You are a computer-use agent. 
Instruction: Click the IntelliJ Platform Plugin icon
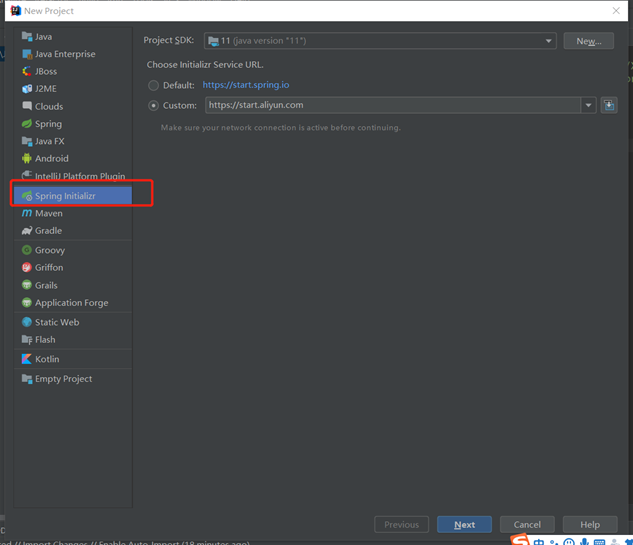click(27, 175)
